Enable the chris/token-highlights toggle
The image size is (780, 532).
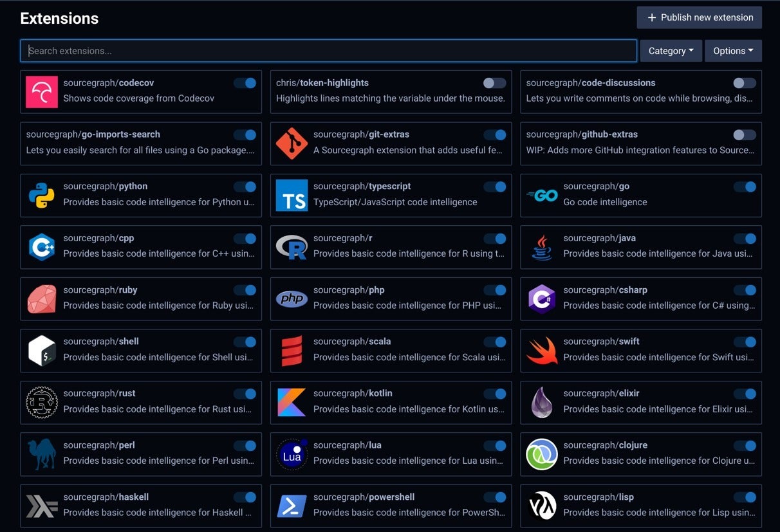coord(494,83)
